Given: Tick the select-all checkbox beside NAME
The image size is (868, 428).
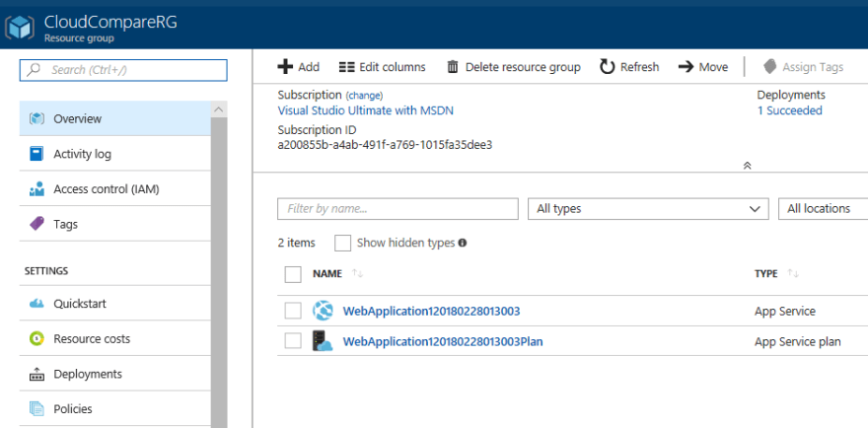Looking at the screenshot, I should point(293,274).
